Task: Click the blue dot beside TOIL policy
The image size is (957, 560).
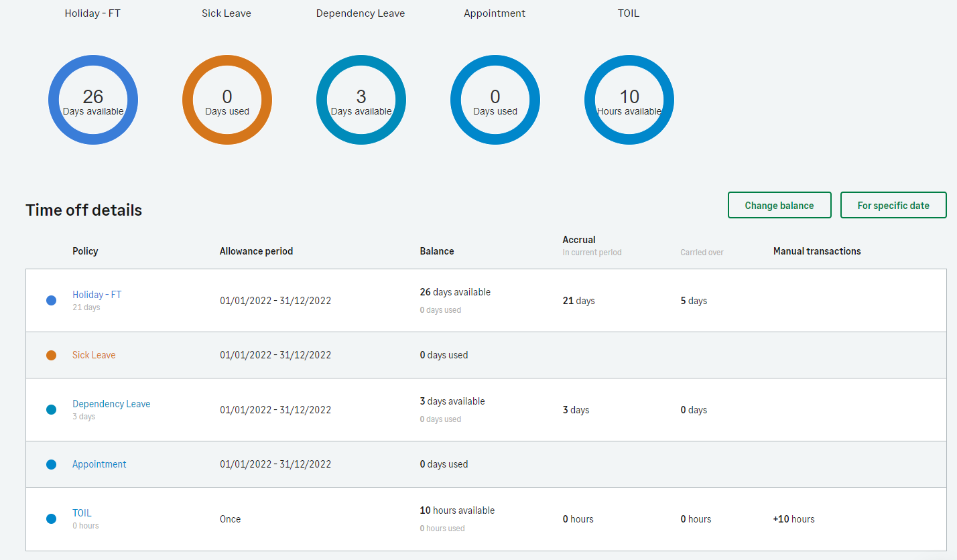Action: pos(51,518)
